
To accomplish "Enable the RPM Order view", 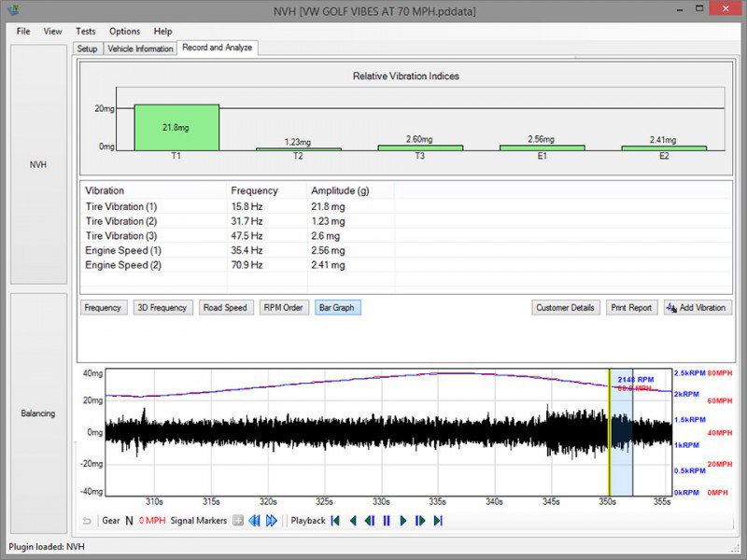I will pos(284,307).
